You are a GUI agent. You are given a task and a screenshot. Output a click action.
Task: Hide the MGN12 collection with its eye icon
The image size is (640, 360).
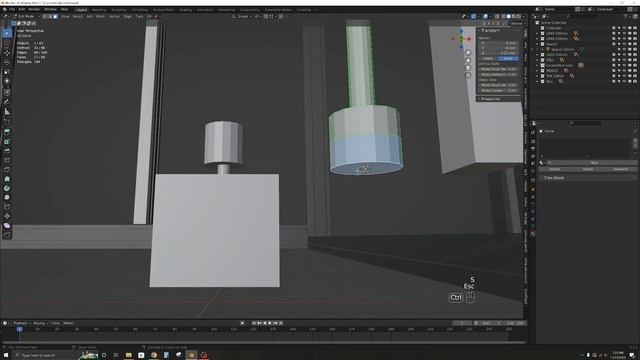point(624,70)
